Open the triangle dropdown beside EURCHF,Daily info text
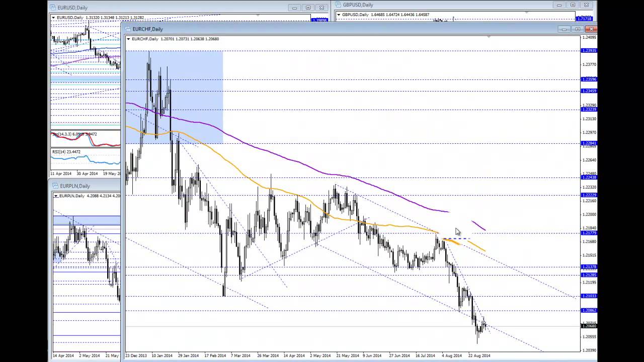This screenshot has width=644, height=362. (128, 39)
